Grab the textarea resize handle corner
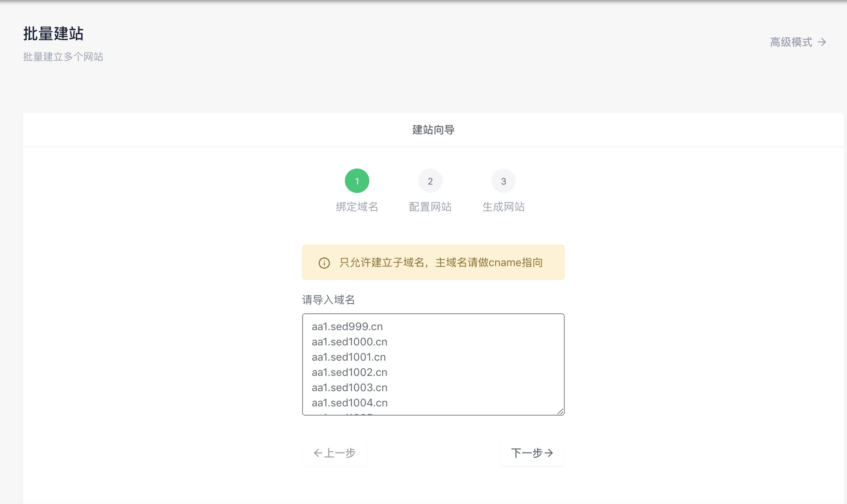 click(560, 411)
